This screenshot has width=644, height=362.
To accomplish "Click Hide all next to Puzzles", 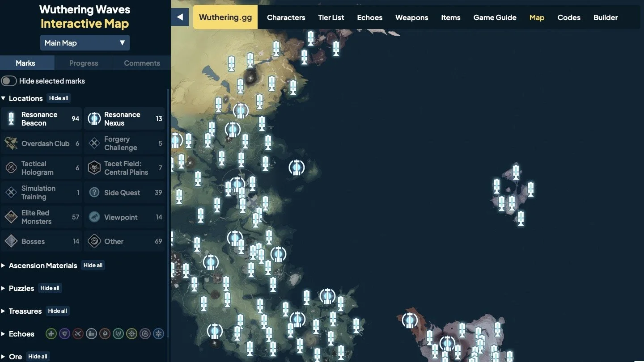I will (50, 288).
